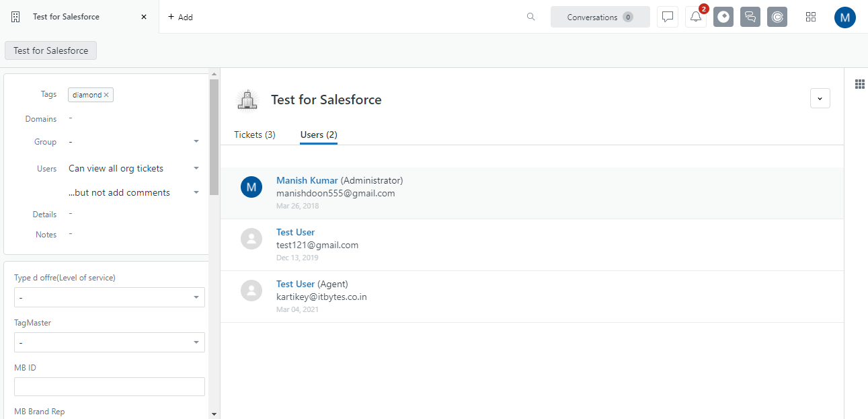Open the 'Can view all org tickets' dropdown
The image size is (868, 419).
click(x=196, y=169)
